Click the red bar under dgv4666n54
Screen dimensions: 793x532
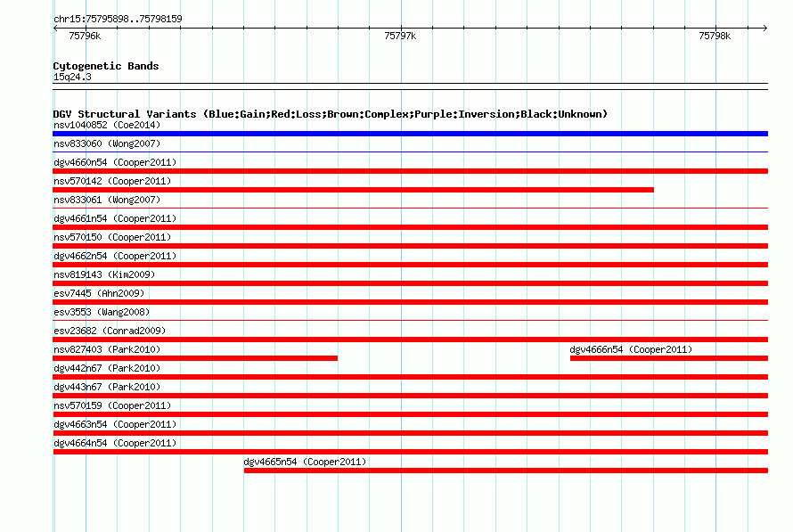(668, 358)
